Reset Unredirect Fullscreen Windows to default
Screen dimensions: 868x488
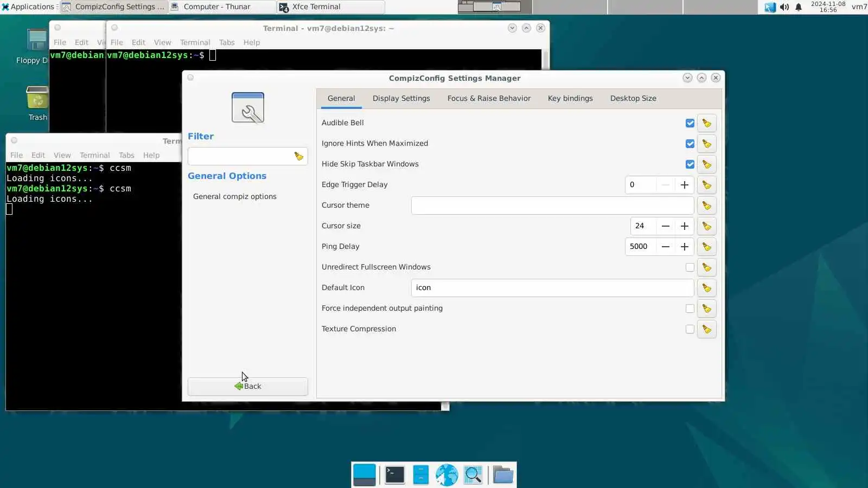coord(706,267)
